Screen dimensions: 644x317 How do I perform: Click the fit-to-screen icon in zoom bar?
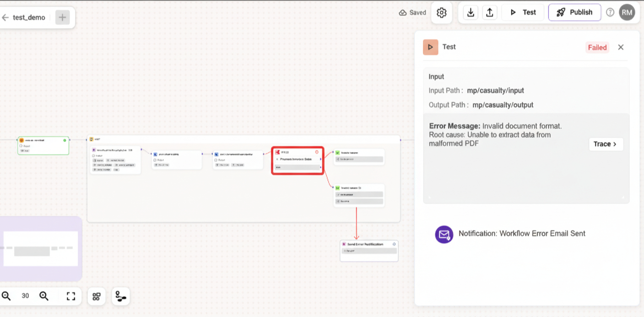tap(71, 296)
